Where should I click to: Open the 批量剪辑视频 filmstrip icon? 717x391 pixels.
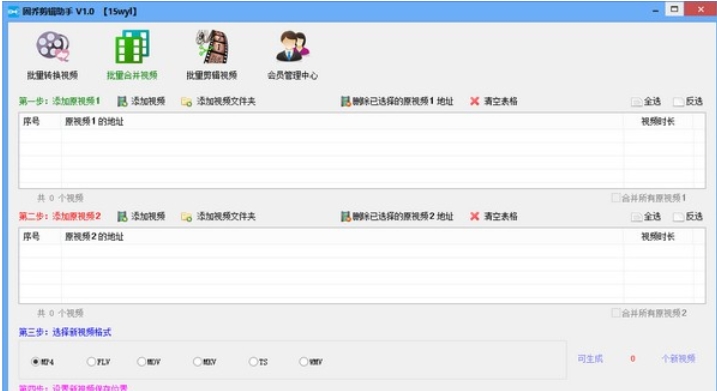pos(212,47)
